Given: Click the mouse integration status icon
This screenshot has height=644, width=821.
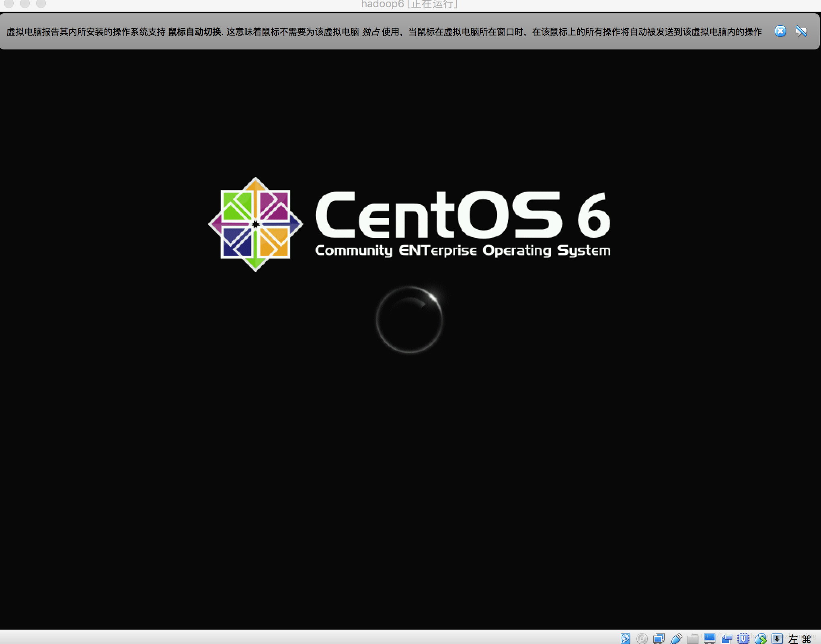Looking at the screenshot, I should point(760,638).
